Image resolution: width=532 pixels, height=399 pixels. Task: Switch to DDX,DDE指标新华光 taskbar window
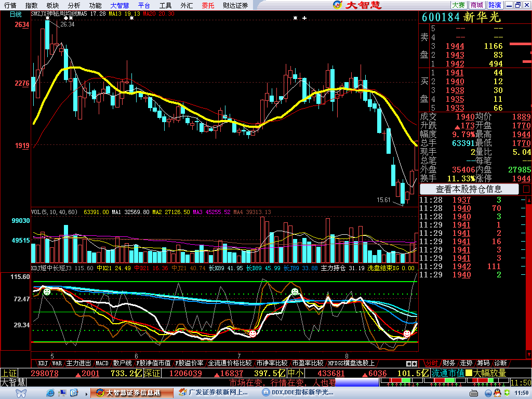click(x=299, y=393)
